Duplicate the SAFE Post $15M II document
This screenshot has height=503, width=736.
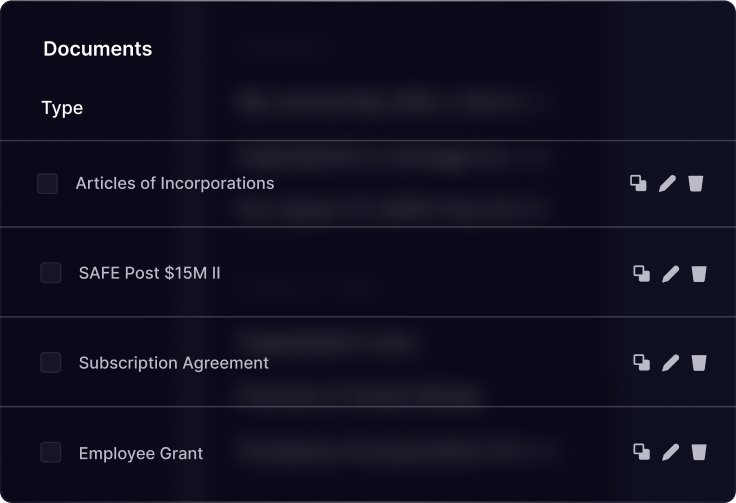642,273
